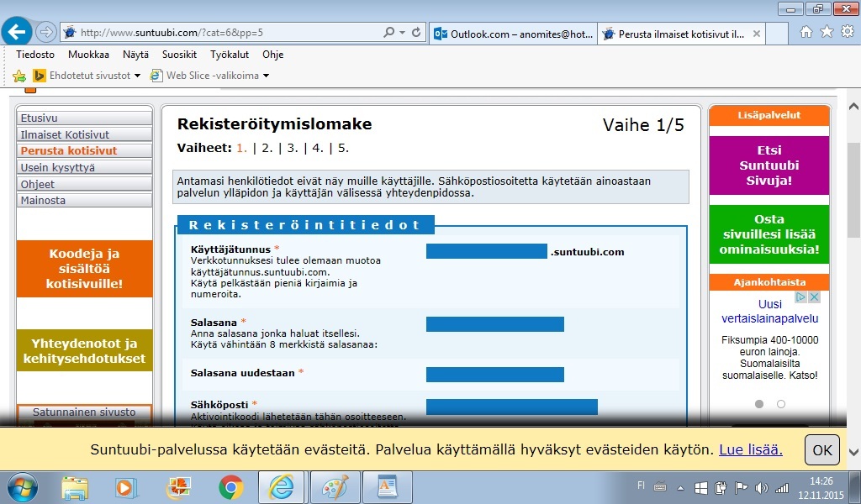Open the WordPad document icon on the taskbar
Screen dimensions: 861x504
(x=387, y=487)
